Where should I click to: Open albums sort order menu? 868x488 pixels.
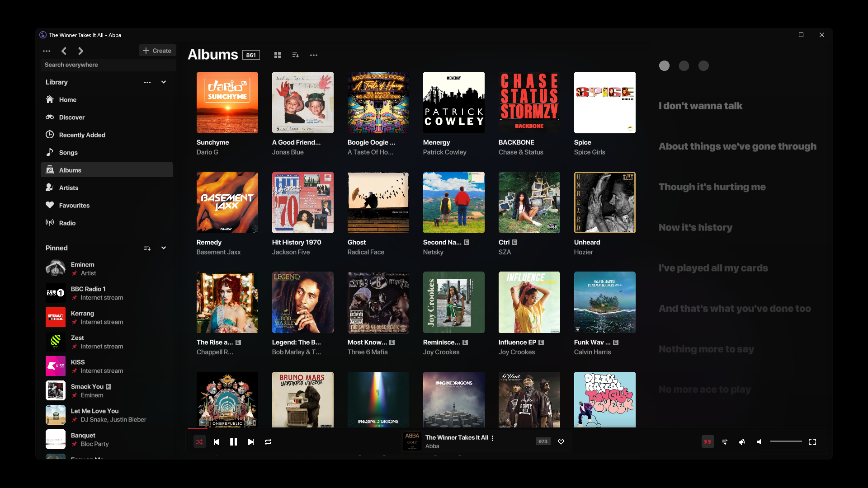click(296, 55)
